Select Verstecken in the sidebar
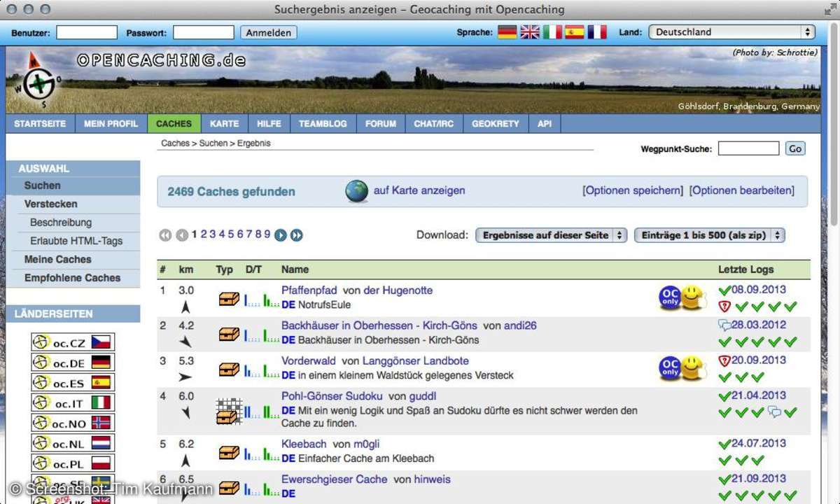The width and height of the screenshot is (840, 504). point(73,204)
